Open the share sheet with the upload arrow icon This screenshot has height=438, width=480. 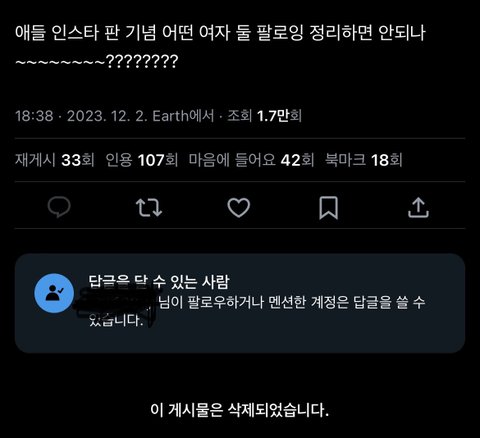pos(418,208)
